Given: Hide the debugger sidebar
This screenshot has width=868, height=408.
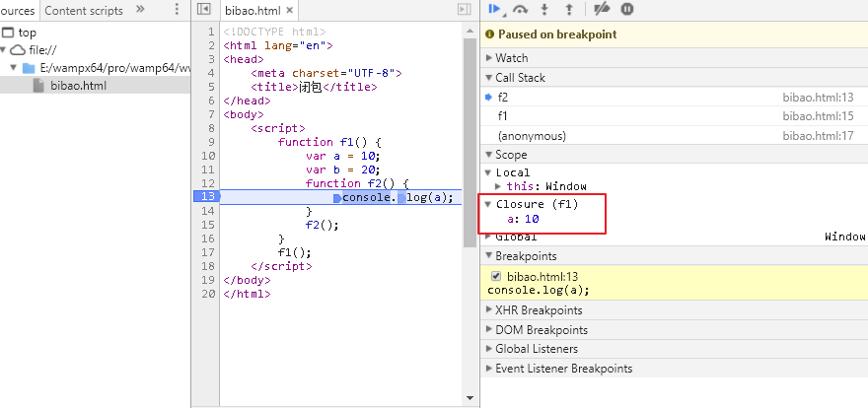Looking at the screenshot, I should [464, 10].
